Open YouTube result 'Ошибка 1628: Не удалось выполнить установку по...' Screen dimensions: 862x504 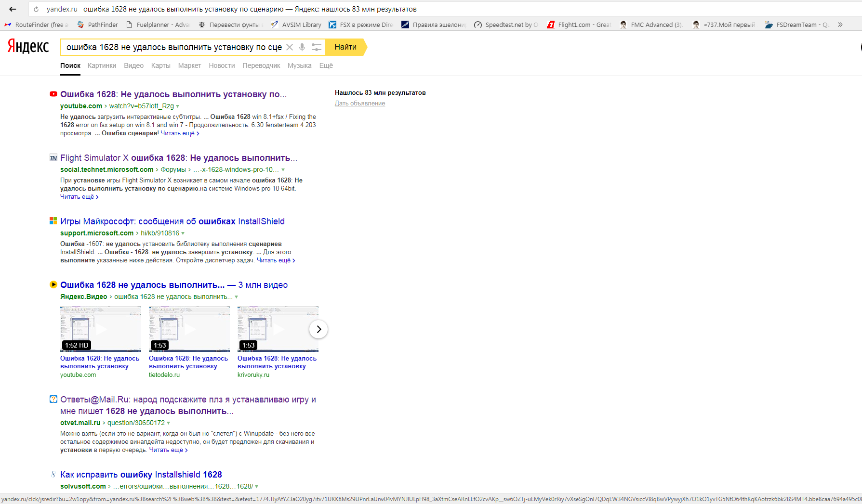pos(173,94)
